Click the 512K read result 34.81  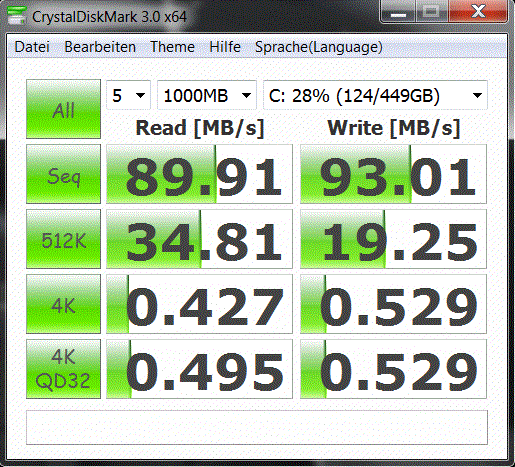coord(199,239)
